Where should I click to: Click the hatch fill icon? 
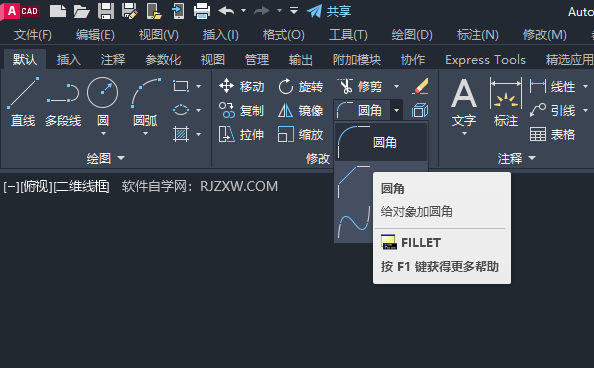coord(181,134)
